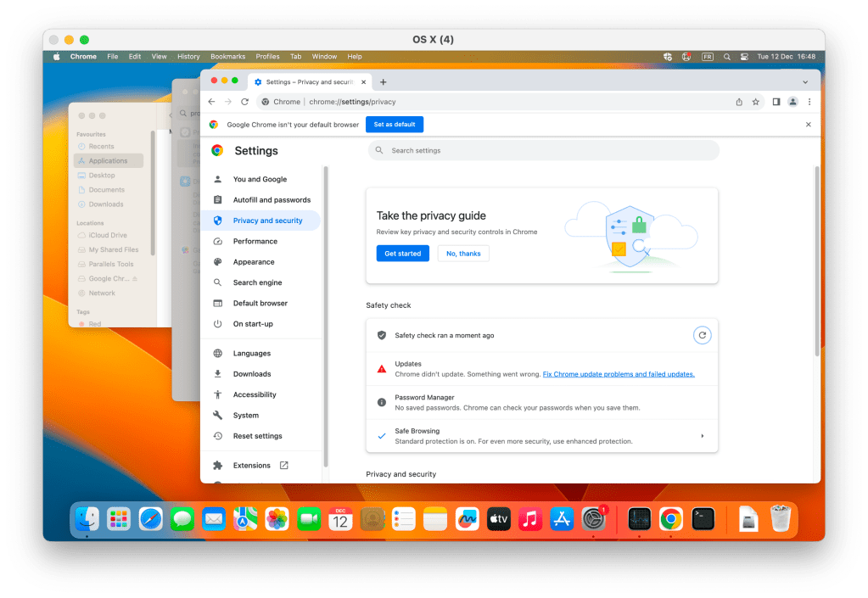Screen dimensions: 868x598
Task: Click the profile avatar icon in the toolbar
Action: [x=792, y=102]
